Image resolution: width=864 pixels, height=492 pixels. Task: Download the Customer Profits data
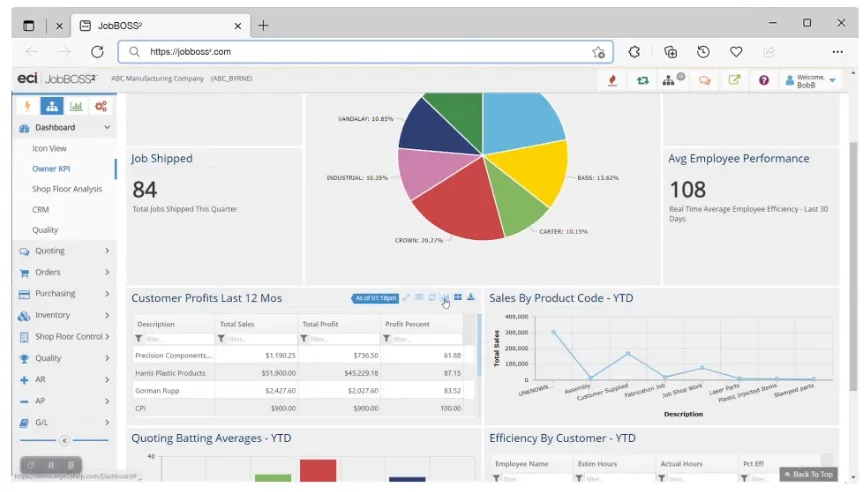coord(471,298)
